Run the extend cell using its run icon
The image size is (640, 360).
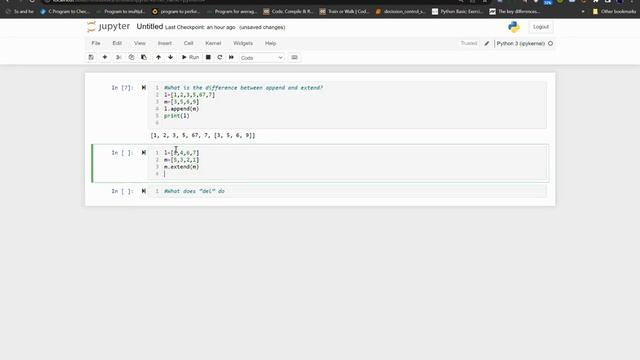144,153
